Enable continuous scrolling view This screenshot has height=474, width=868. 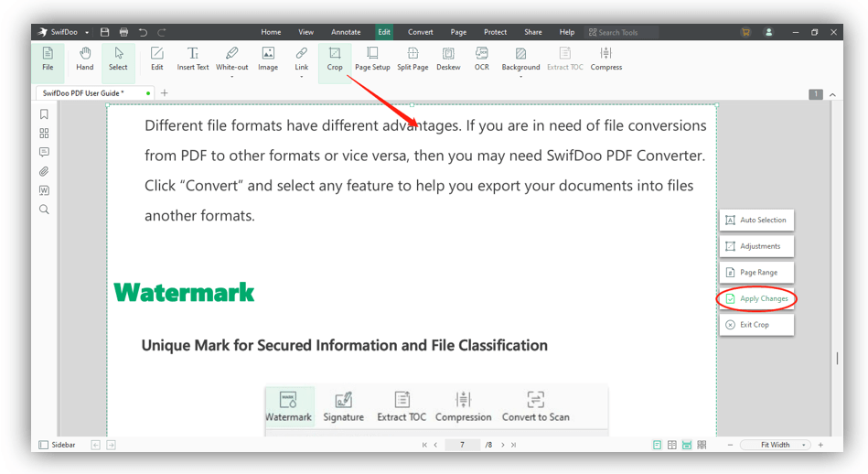(x=687, y=445)
